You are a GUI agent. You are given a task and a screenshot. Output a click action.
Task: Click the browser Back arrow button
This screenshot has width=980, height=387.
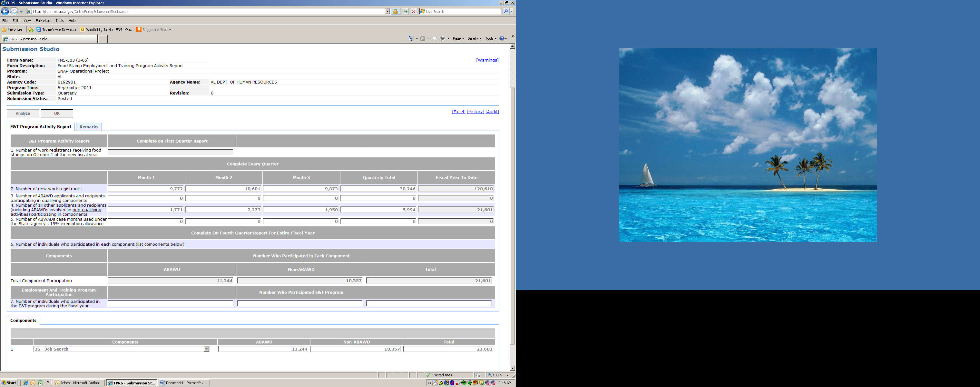[x=5, y=11]
